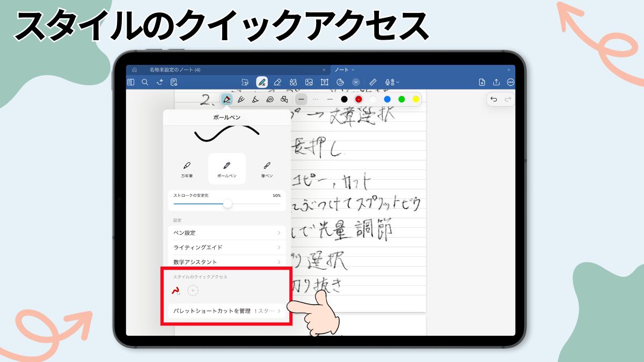Choose the 万年筆 fountain pen type

pos(187,169)
